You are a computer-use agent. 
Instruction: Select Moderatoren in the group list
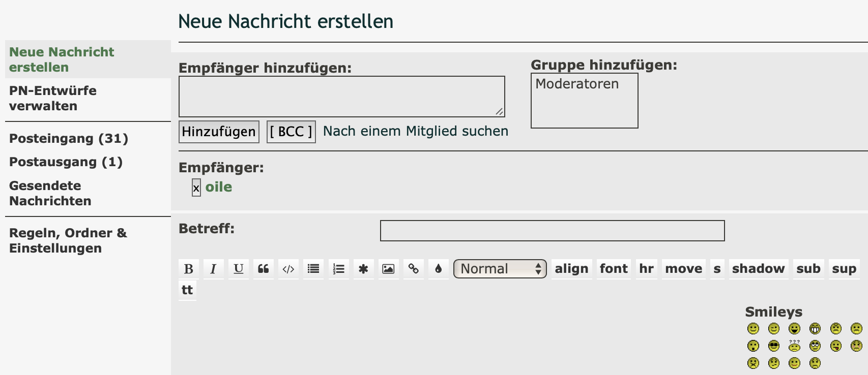pos(577,84)
